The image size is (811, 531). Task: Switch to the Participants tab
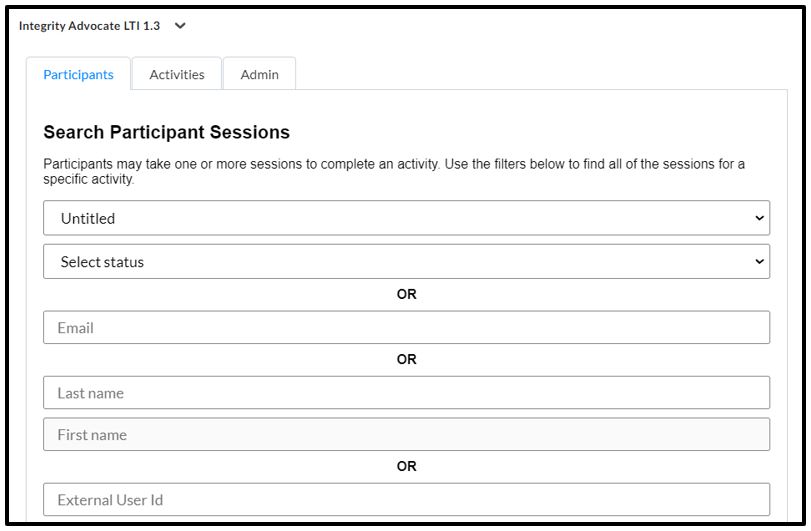tap(79, 75)
